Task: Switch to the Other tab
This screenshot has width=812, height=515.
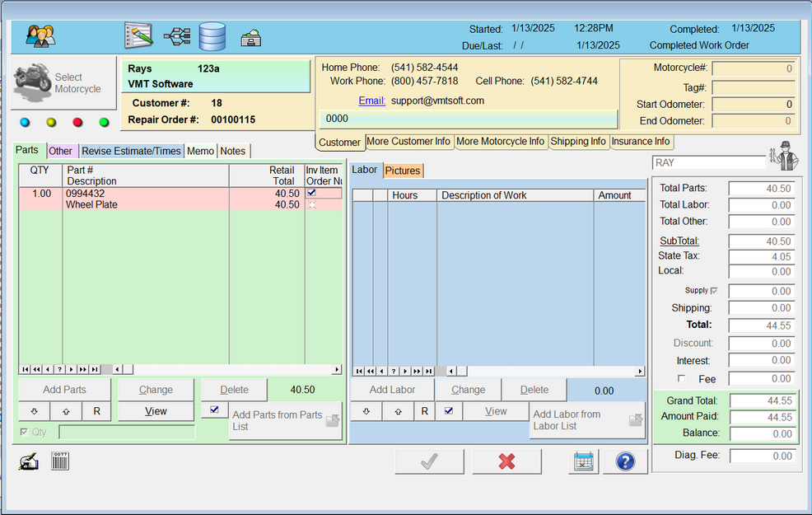Action: (61, 152)
